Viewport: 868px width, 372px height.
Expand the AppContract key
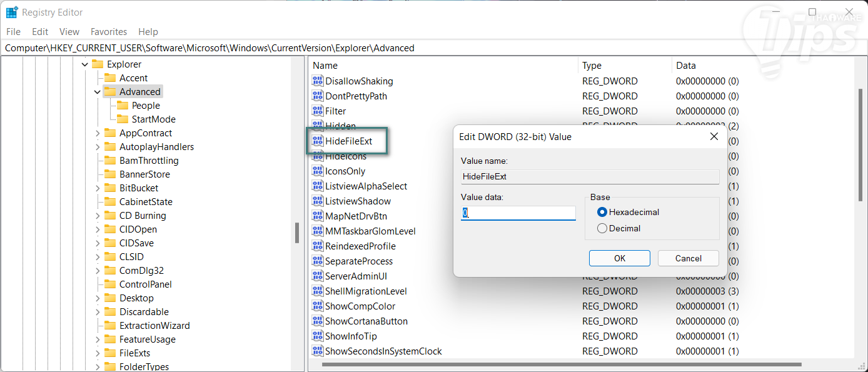[x=98, y=133]
